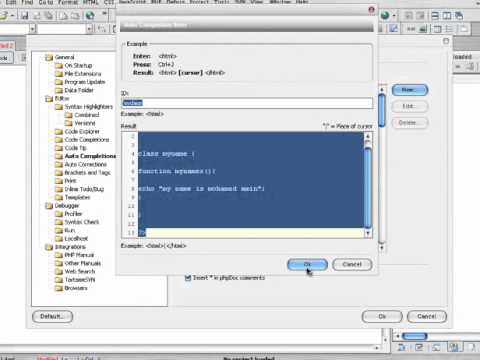Select Print tree item
Viewport: 480px width, 360px height.
(x=70, y=181)
